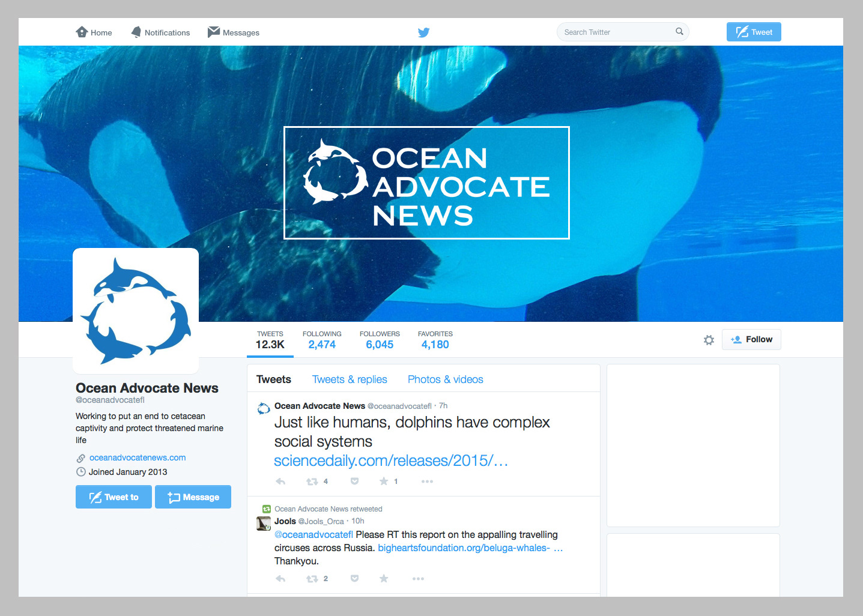Click the Twitter bird logo

pos(424,32)
